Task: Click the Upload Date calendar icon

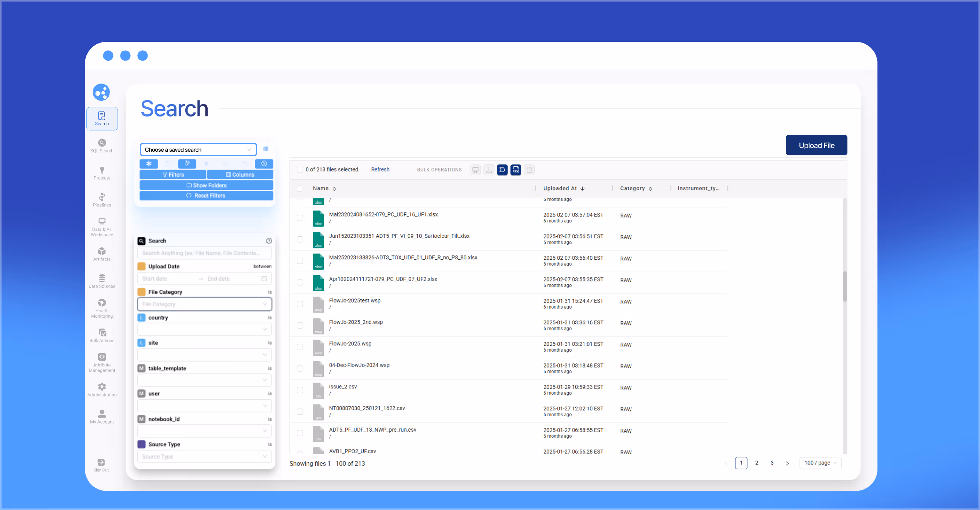Action: [x=264, y=278]
